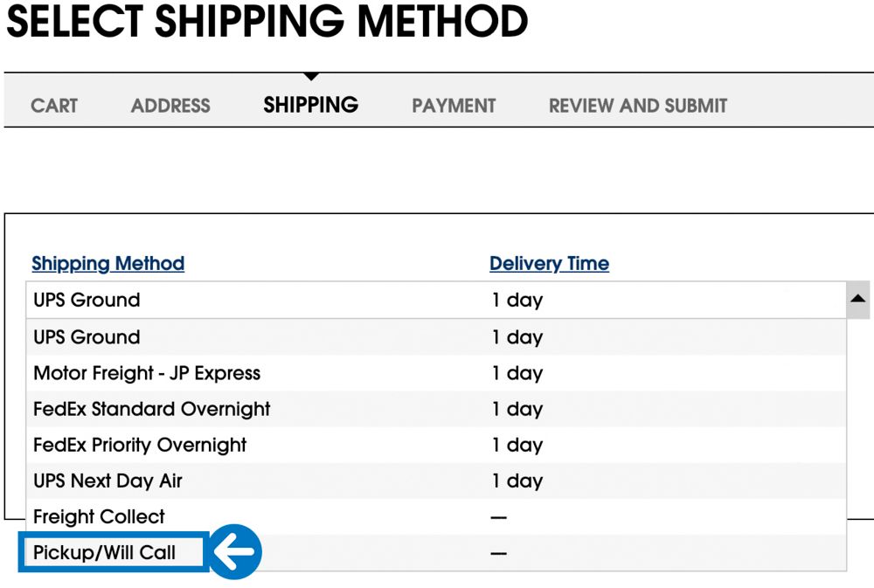Sort by the Delivery Time column link
Image resolution: width=874 pixels, height=588 pixels.
pos(548,263)
